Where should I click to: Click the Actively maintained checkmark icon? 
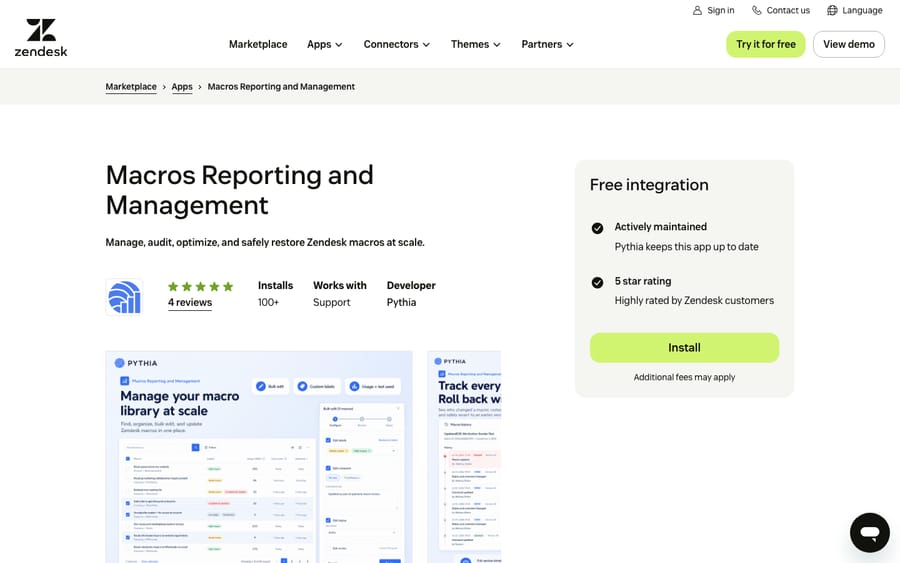coord(598,228)
